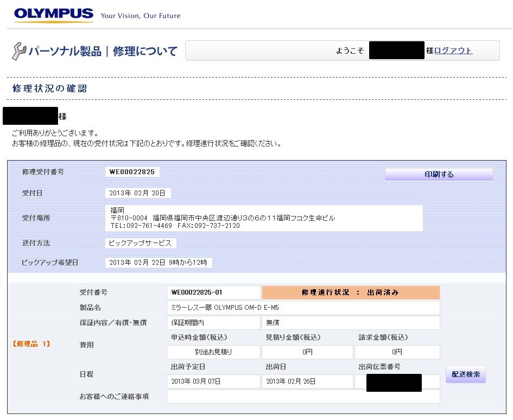
Task: Click the ログアウト logout link
Action: 453,50
